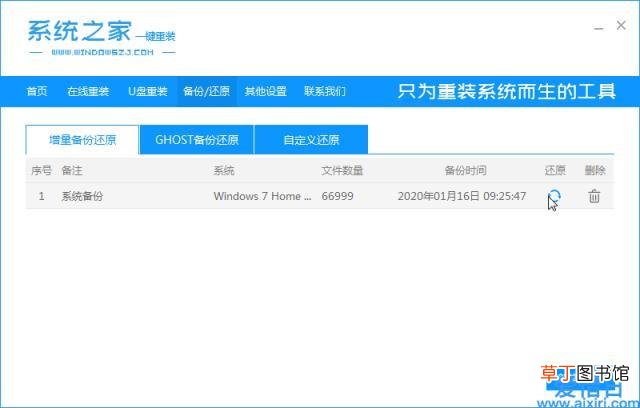The height and width of the screenshot is (408, 640).
Task: Open the 首页 menu
Action: point(37,91)
